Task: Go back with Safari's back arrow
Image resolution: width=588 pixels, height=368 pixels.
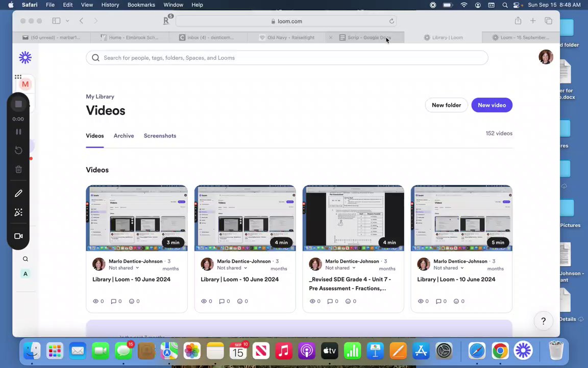Action: (81, 21)
